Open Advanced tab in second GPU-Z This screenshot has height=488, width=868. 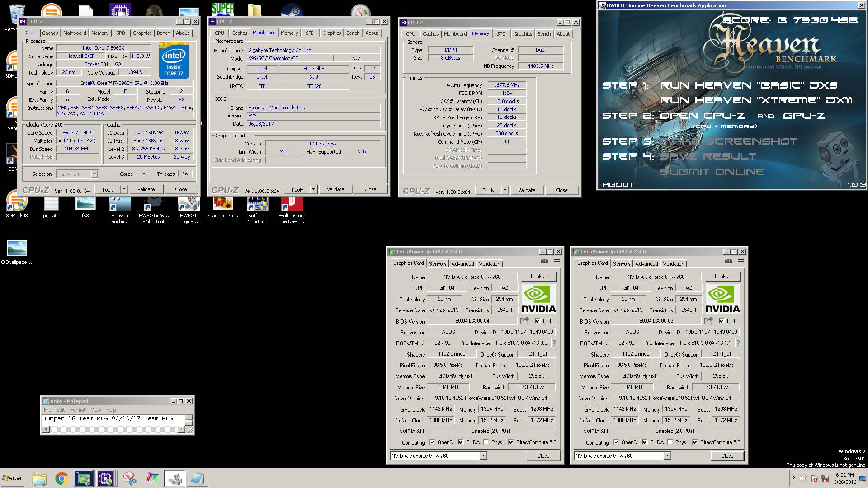[647, 264]
